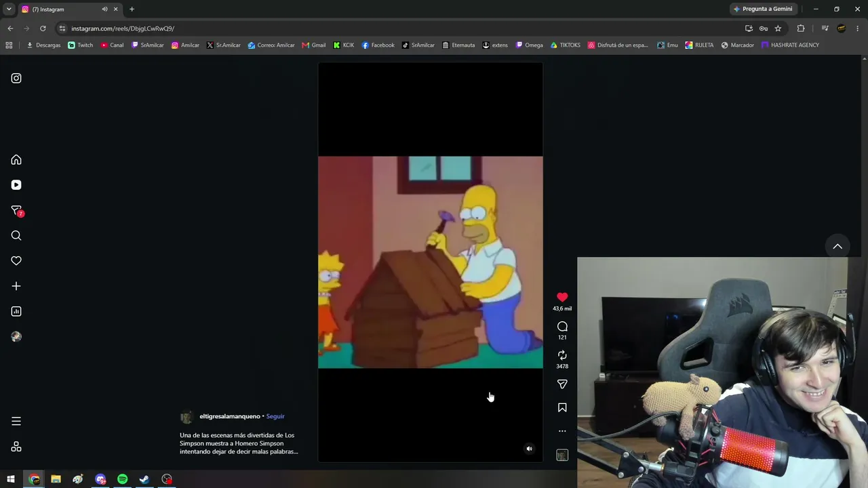Reload the Instagram page
868x488 pixels.
tap(43, 28)
